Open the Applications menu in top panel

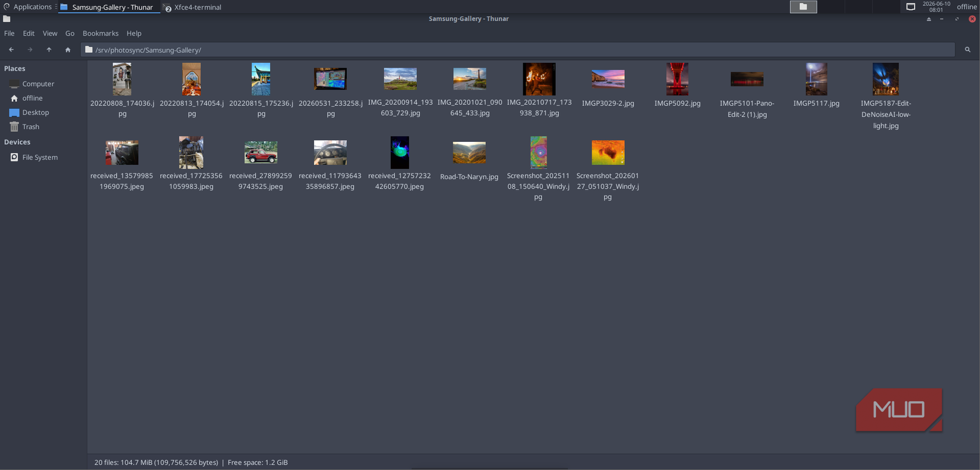pyautogui.click(x=28, y=7)
